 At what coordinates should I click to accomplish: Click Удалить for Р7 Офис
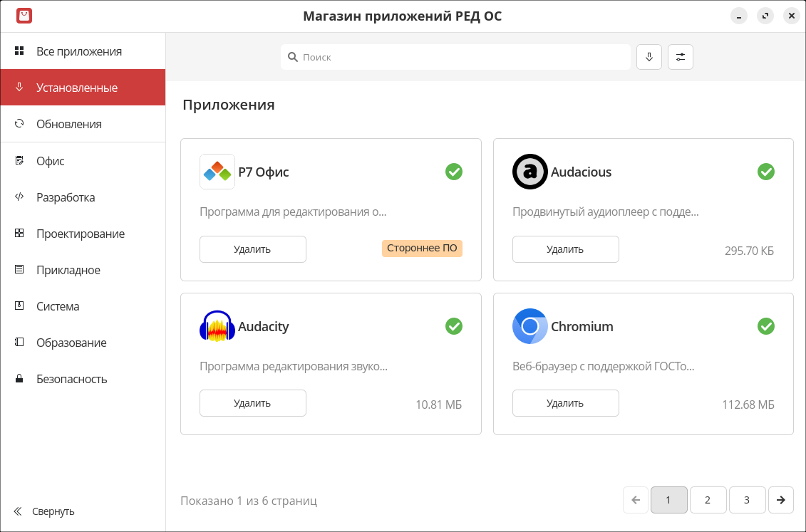click(252, 249)
